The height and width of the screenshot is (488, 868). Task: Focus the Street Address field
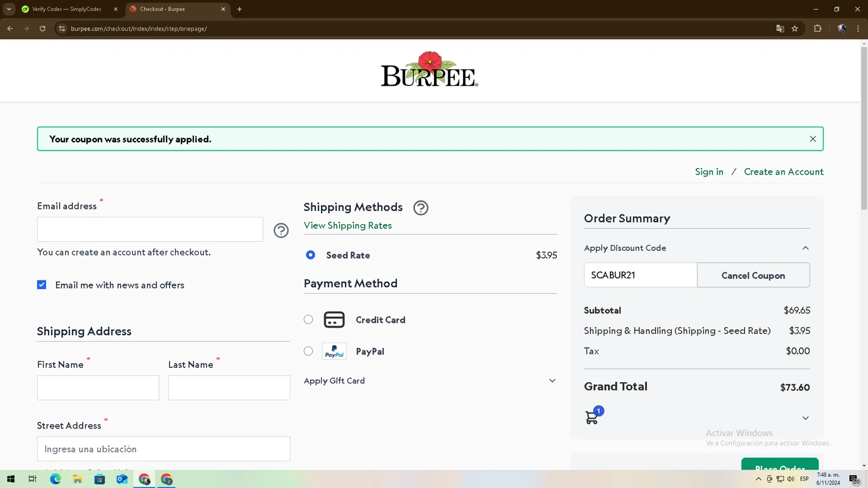pos(164,449)
